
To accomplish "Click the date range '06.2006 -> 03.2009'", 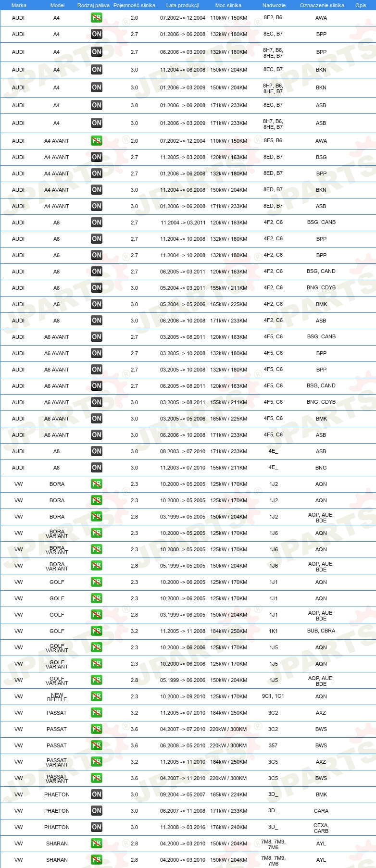I will coord(183,52).
